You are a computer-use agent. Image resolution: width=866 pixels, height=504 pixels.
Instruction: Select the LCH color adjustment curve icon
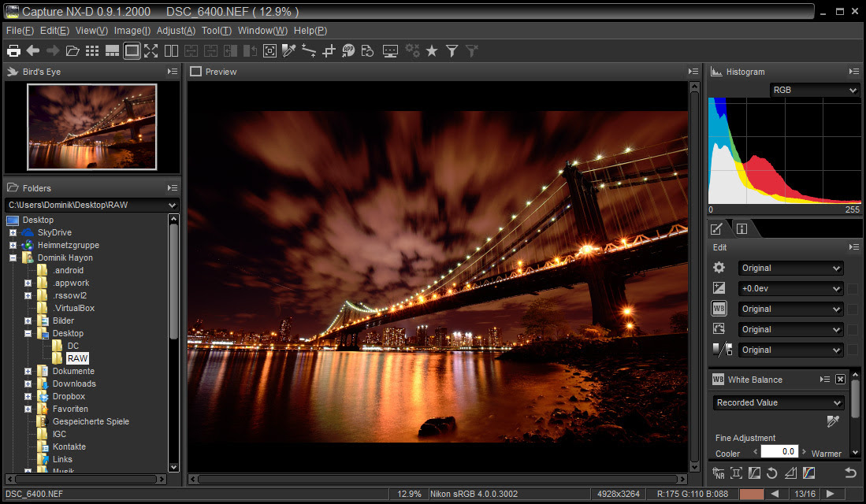click(x=808, y=472)
